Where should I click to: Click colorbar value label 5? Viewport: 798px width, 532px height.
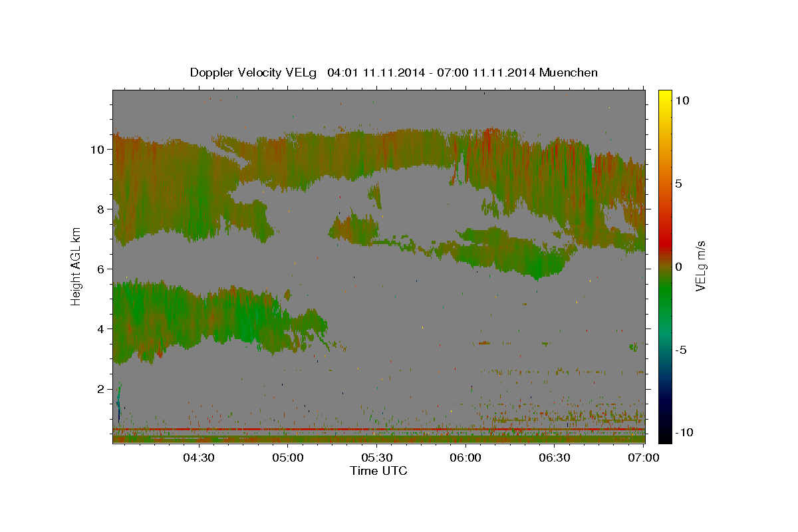tap(680, 183)
